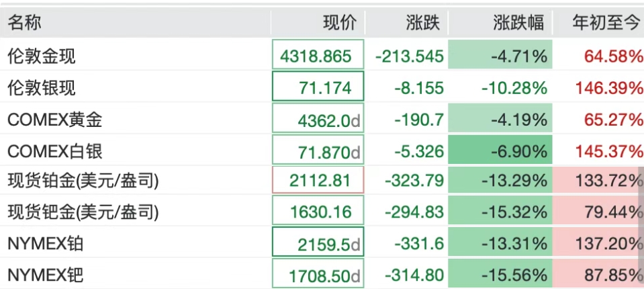Click the red-bordered 2112.81 price cell
Screen dimensions: 644x305
(318, 181)
